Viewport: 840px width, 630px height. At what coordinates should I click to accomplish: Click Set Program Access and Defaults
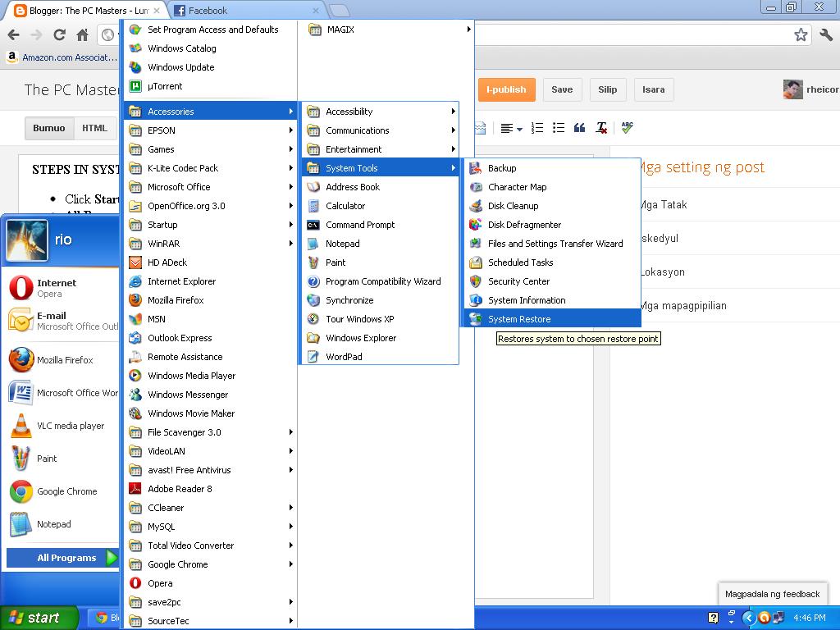coord(211,30)
